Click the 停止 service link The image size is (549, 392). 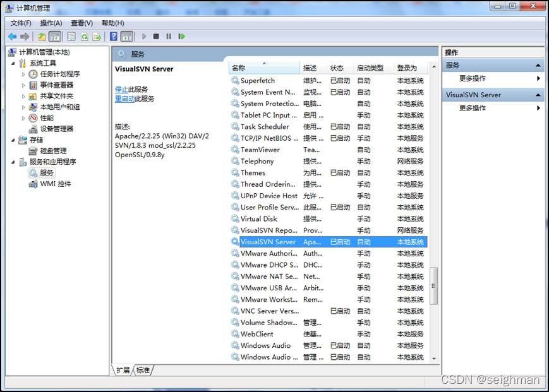(x=121, y=90)
